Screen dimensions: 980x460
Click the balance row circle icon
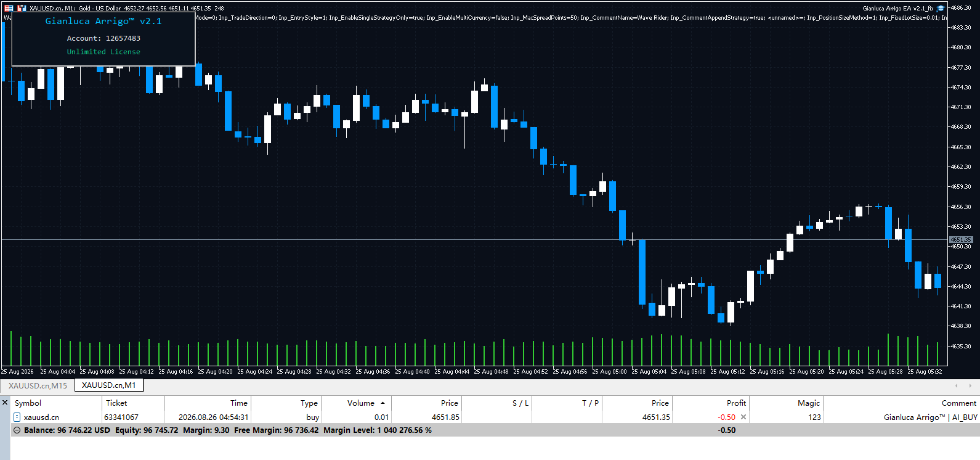tap(17, 430)
